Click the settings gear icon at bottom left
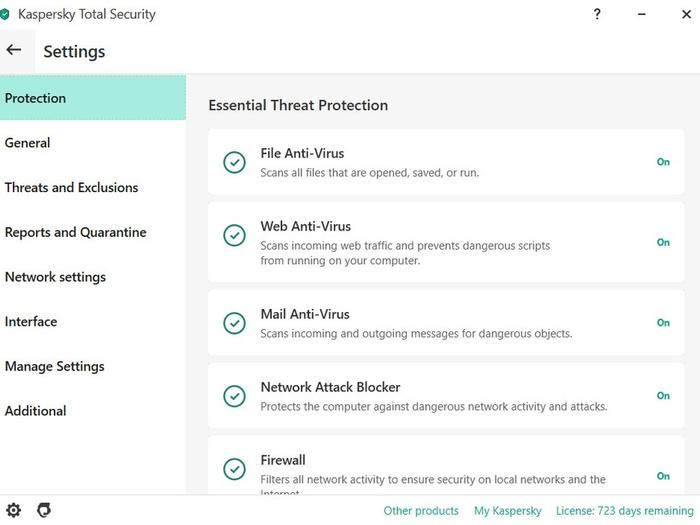Image resolution: width=700 pixels, height=525 pixels. point(14,510)
